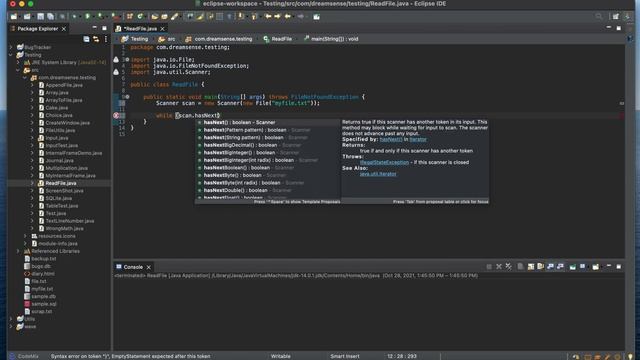Viewport: 640px width, 360px height.
Task: Collapse All in Package Explorer
Action: (x=86, y=39)
